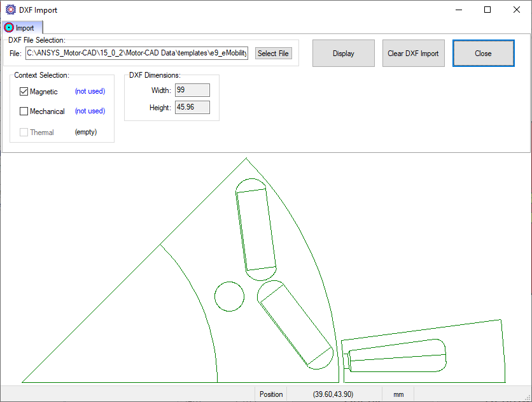The width and height of the screenshot is (532, 402).
Task: Minimize the DXF Import window
Action: click(x=459, y=10)
